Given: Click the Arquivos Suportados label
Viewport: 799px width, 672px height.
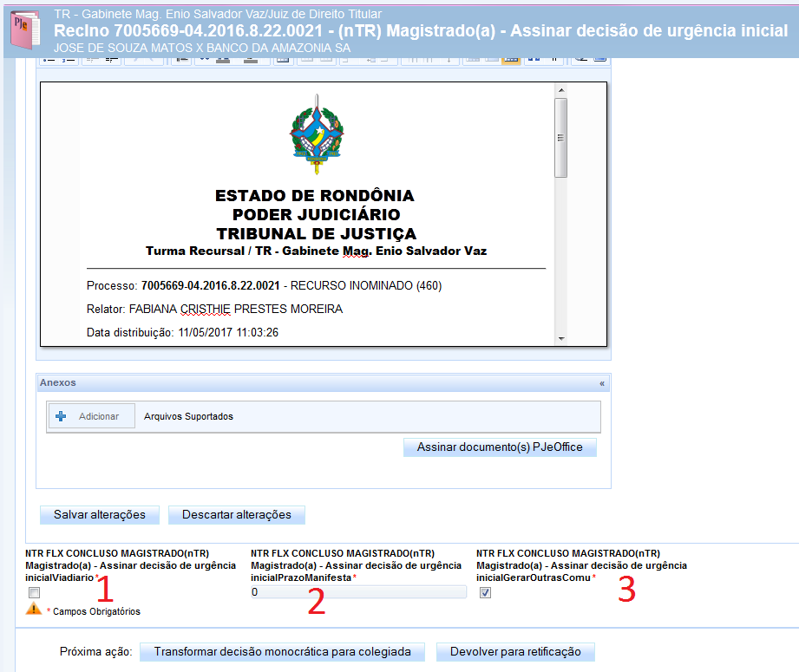Looking at the screenshot, I should point(188,416).
